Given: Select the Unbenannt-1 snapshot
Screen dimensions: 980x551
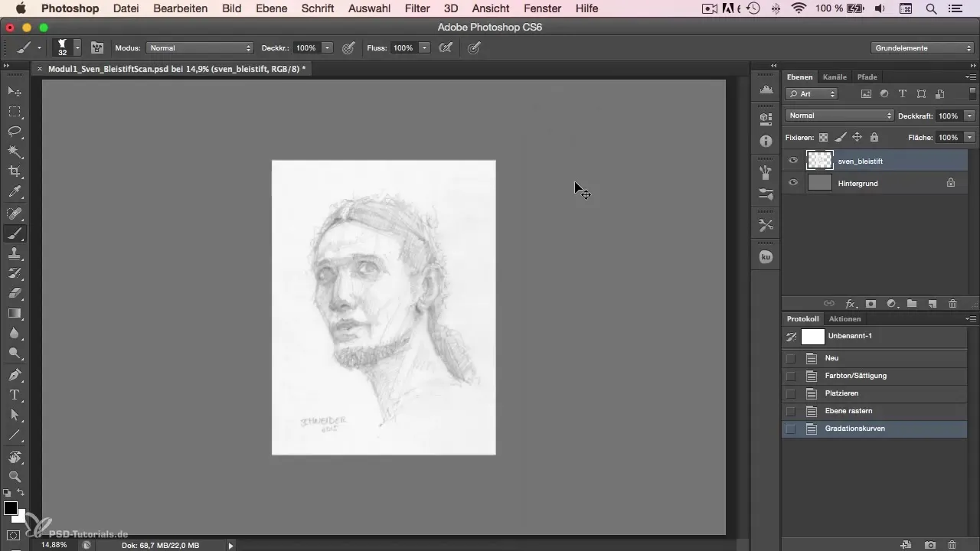Looking at the screenshot, I should coord(874,337).
